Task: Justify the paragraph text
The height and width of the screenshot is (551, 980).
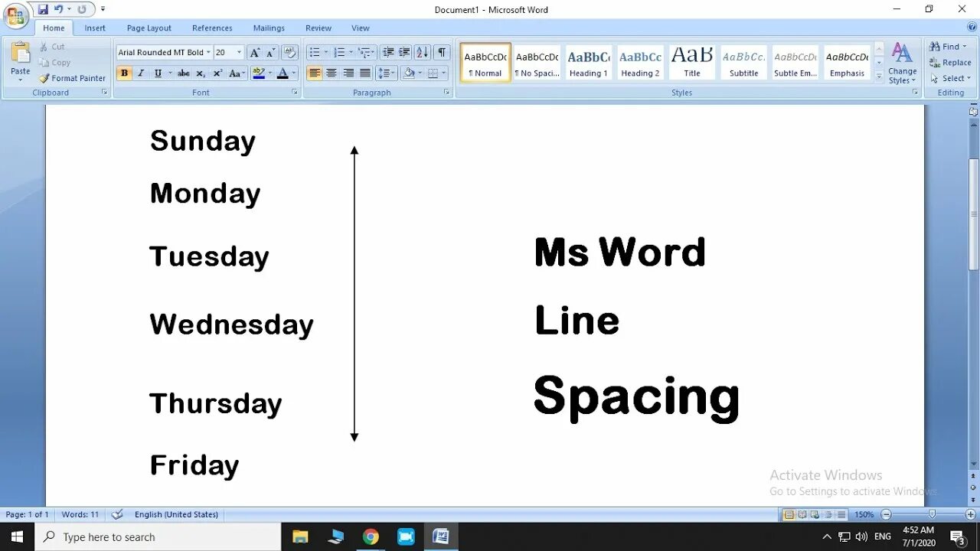Action: point(365,73)
